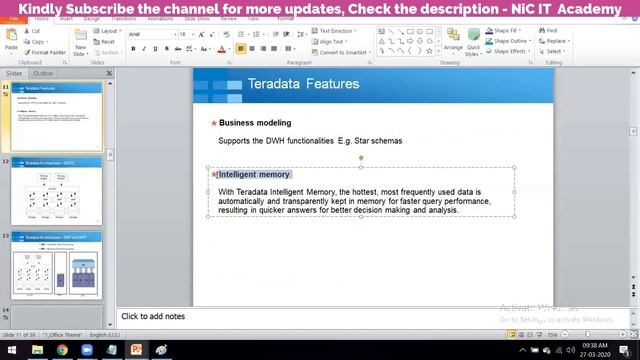Expand the Text Direction menu
This screenshot has height=360, width=640.
(334, 31)
